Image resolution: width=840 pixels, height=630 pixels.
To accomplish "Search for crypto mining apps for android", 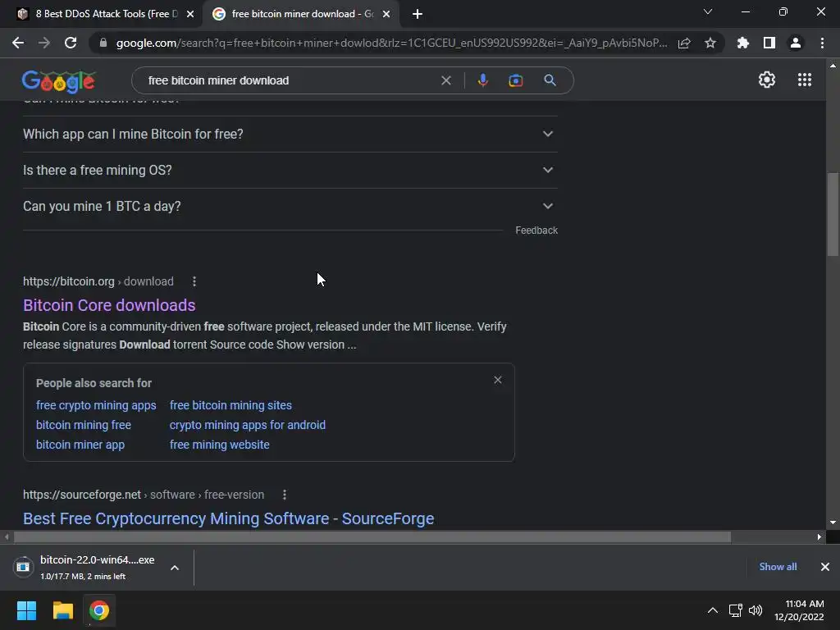I will pyautogui.click(x=248, y=425).
